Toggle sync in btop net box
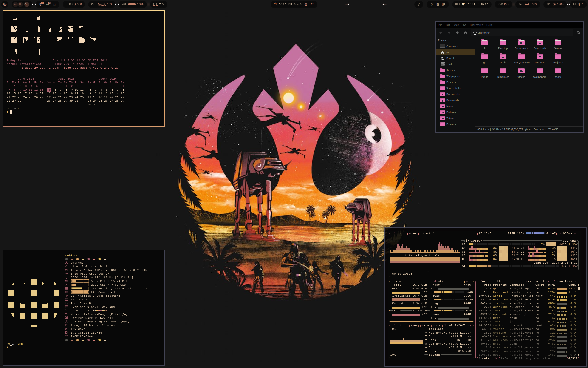Image resolution: width=588 pixels, height=368 pixels. pyautogui.click(x=414, y=325)
